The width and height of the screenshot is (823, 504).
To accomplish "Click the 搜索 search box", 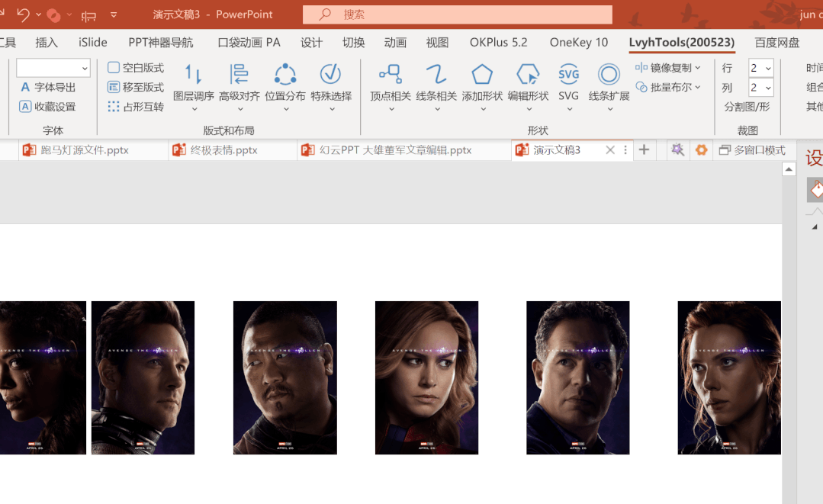I will pos(457,14).
